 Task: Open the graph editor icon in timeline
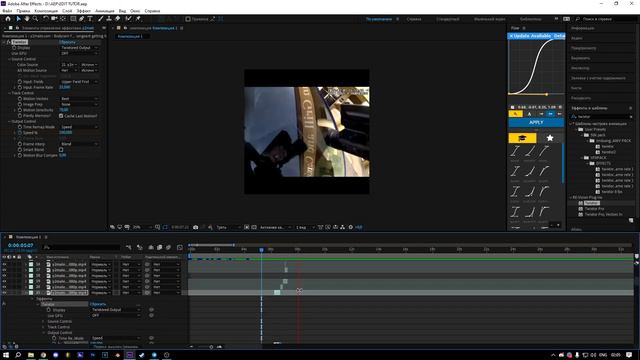(180, 247)
